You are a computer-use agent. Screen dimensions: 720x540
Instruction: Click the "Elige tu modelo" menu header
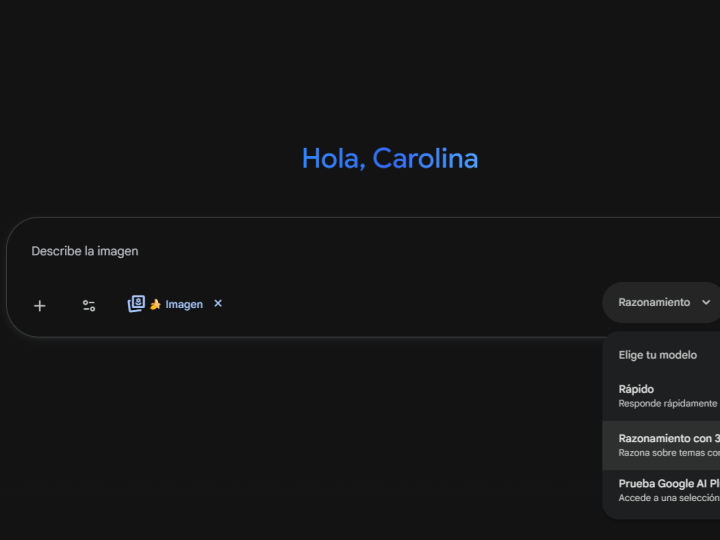[657, 355]
